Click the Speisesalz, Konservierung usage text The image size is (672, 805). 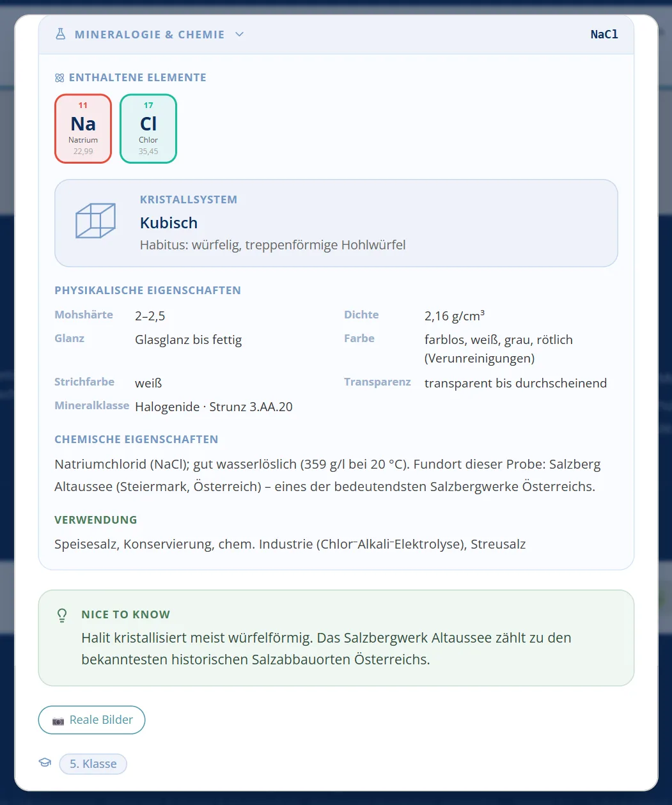290,545
